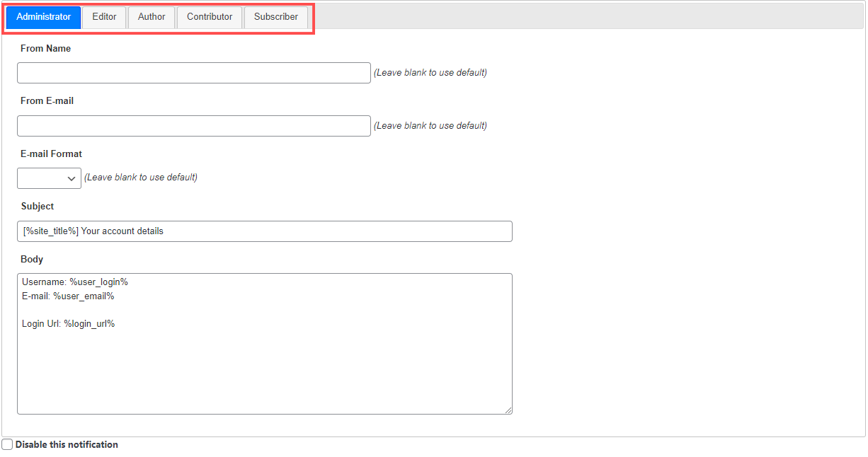Viewport: 868px width, 457px height.
Task: Click the Subject label
Action: 38,207
